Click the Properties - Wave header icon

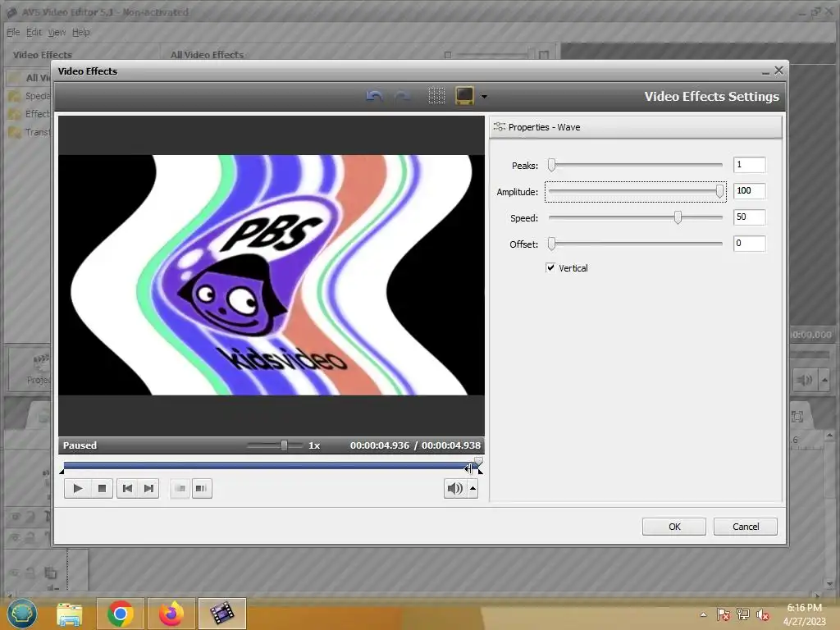coord(500,127)
